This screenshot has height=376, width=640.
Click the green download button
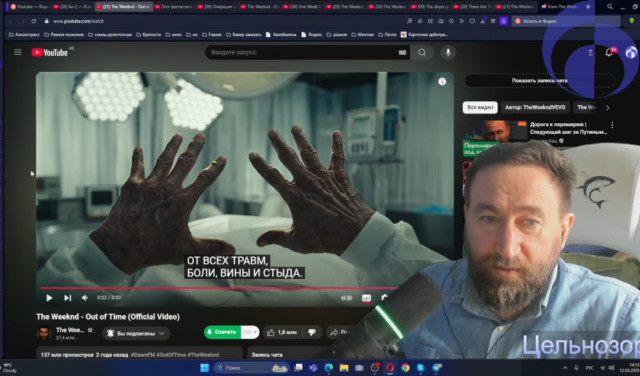tap(223, 332)
